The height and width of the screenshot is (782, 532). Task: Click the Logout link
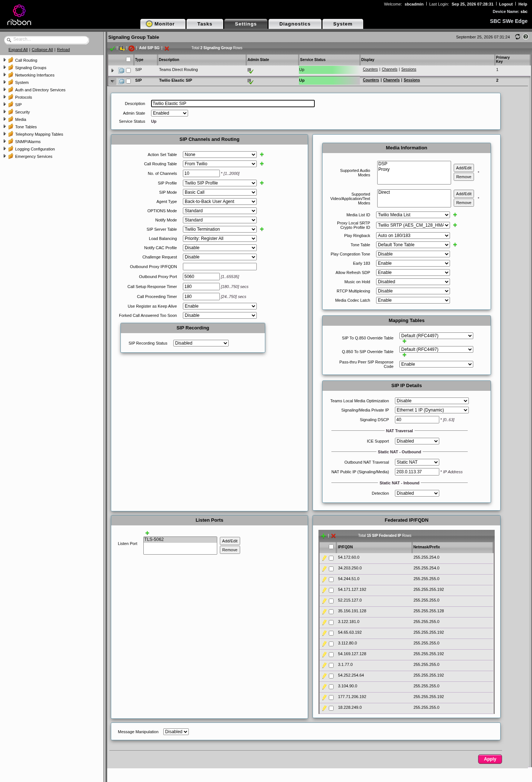tap(506, 4)
